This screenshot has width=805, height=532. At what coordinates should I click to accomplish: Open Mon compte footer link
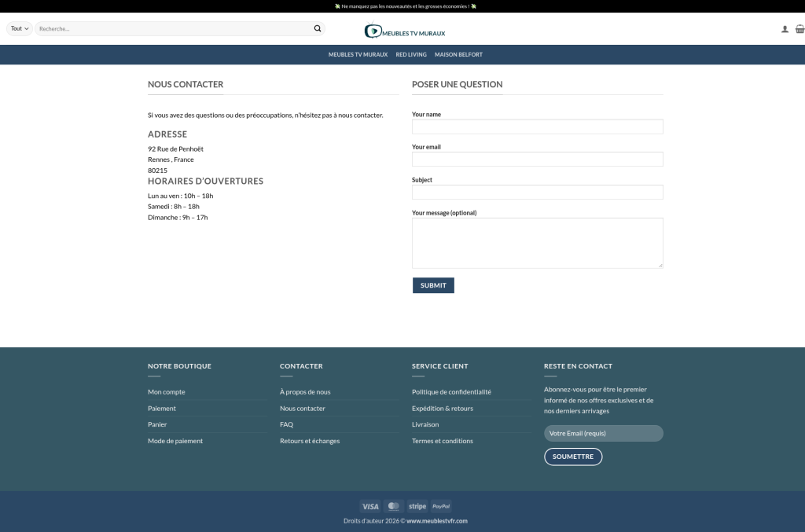pos(167,392)
